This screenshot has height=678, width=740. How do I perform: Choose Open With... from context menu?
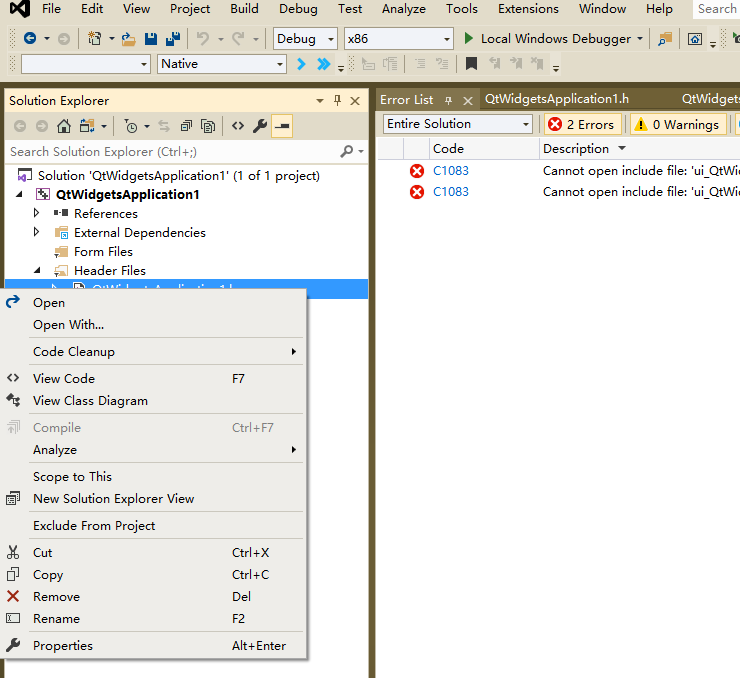(154, 325)
